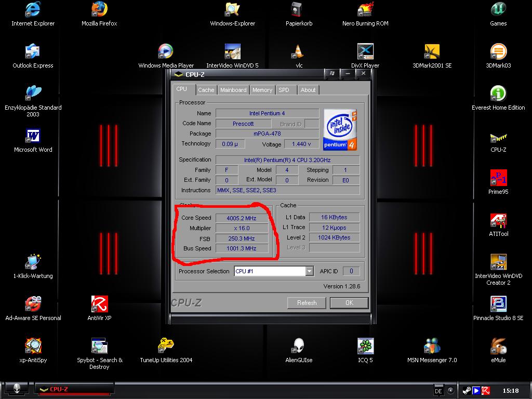
Task: Open the alien head Start button
Action: pos(17,389)
